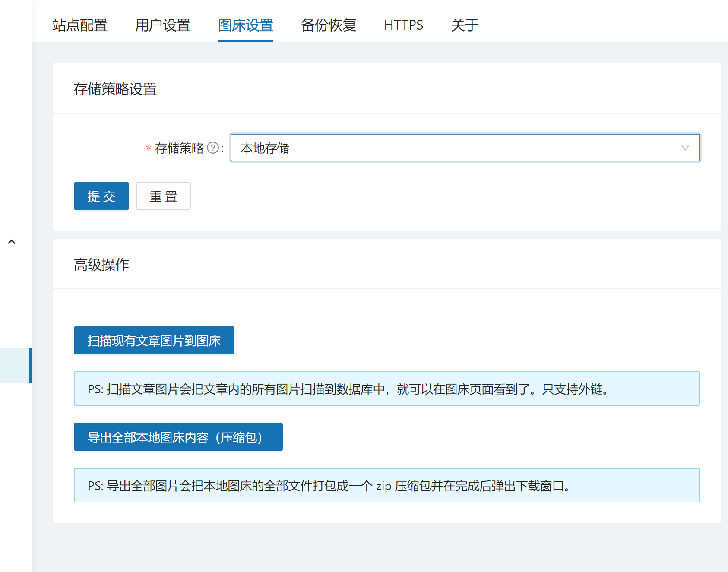Click the 提交 button
Viewport: 728px width, 572px height.
(x=101, y=196)
